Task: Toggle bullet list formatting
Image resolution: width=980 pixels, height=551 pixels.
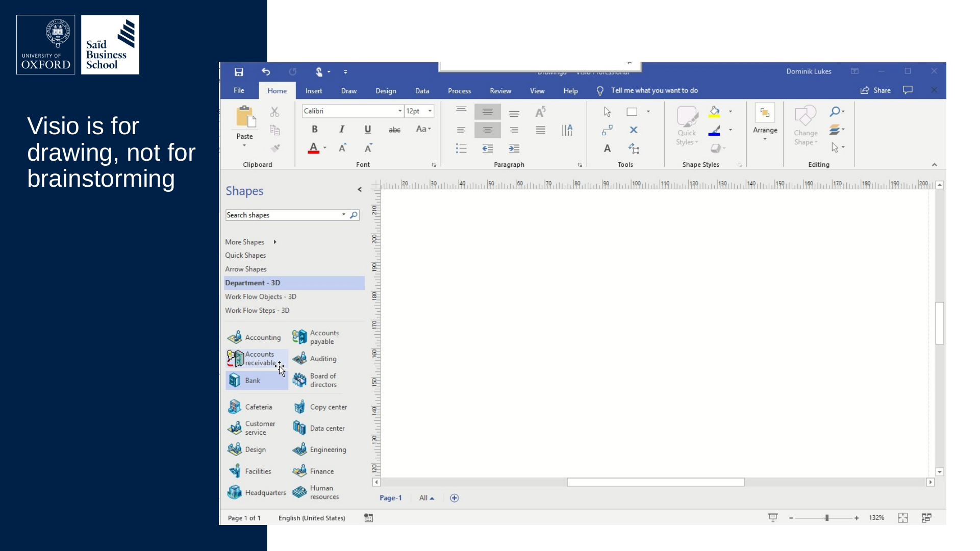Action: (461, 148)
